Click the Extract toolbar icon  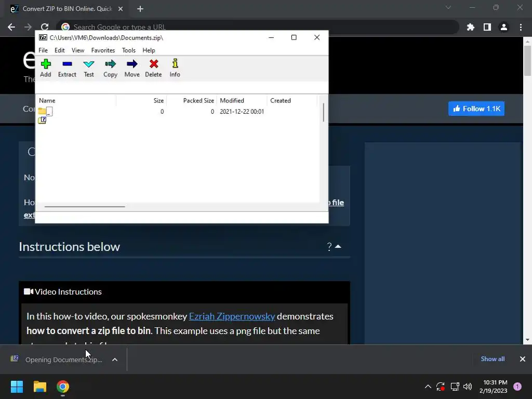pyautogui.click(x=67, y=68)
